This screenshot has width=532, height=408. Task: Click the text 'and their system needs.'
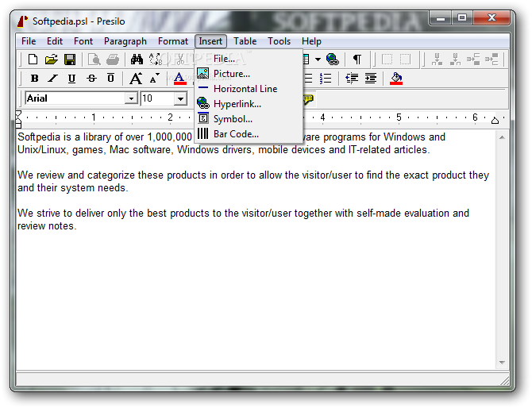tap(72, 187)
